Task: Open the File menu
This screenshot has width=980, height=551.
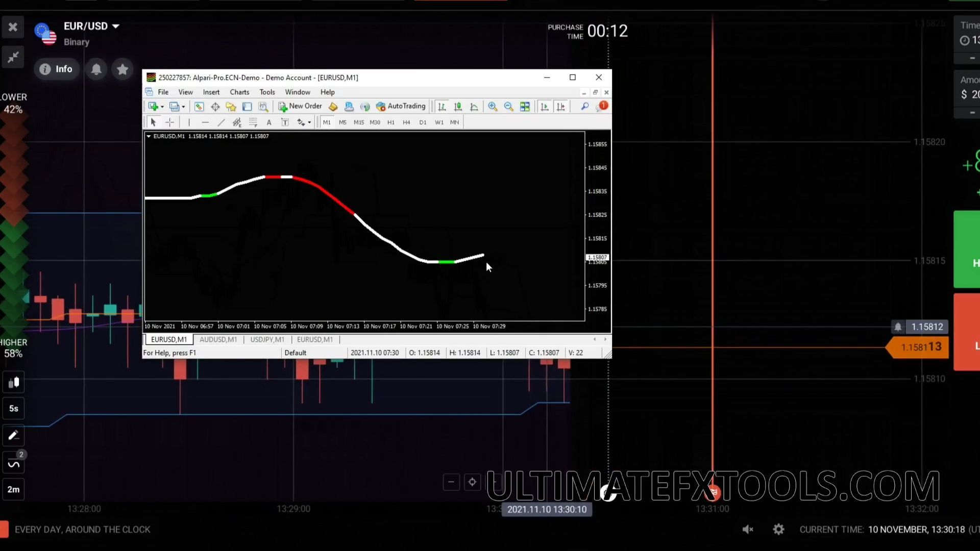Action: 163,92
